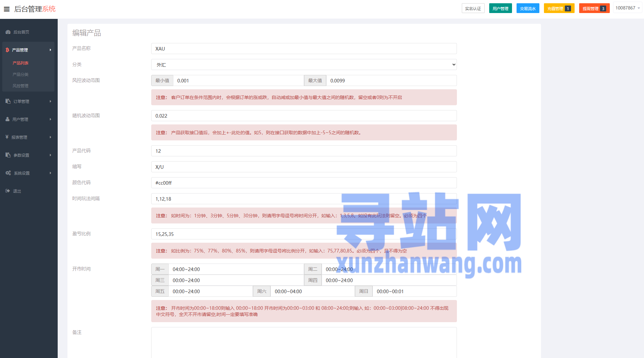This screenshot has width=644, height=358.
Task: Click the icon beside 参数设置
Action: click(8, 155)
